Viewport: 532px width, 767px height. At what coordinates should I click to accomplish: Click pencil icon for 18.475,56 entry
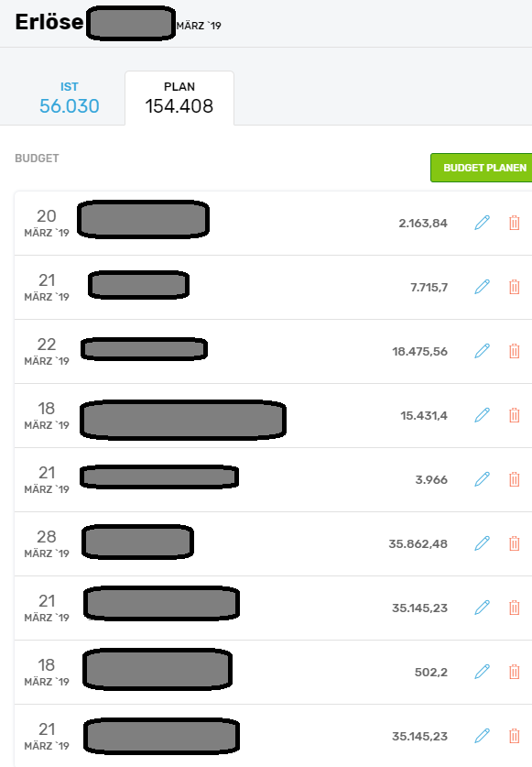483,351
